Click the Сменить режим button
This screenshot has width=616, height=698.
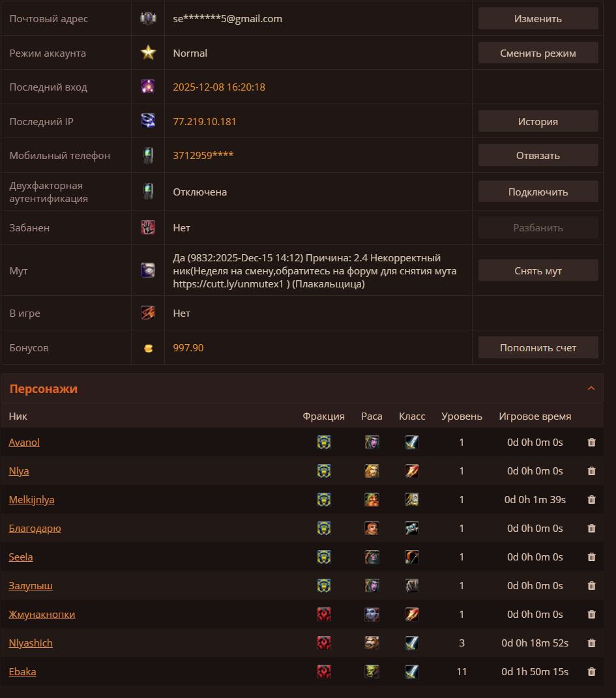coord(538,53)
